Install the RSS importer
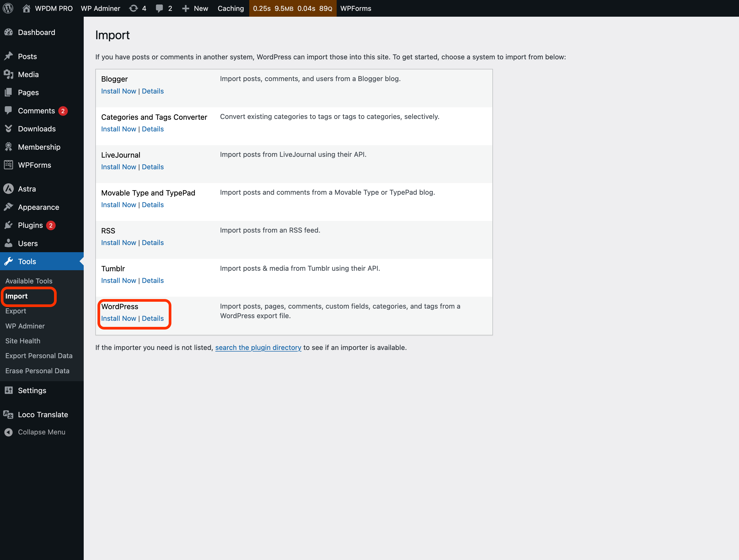The height and width of the screenshot is (560, 739). pyautogui.click(x=119, y=243)
